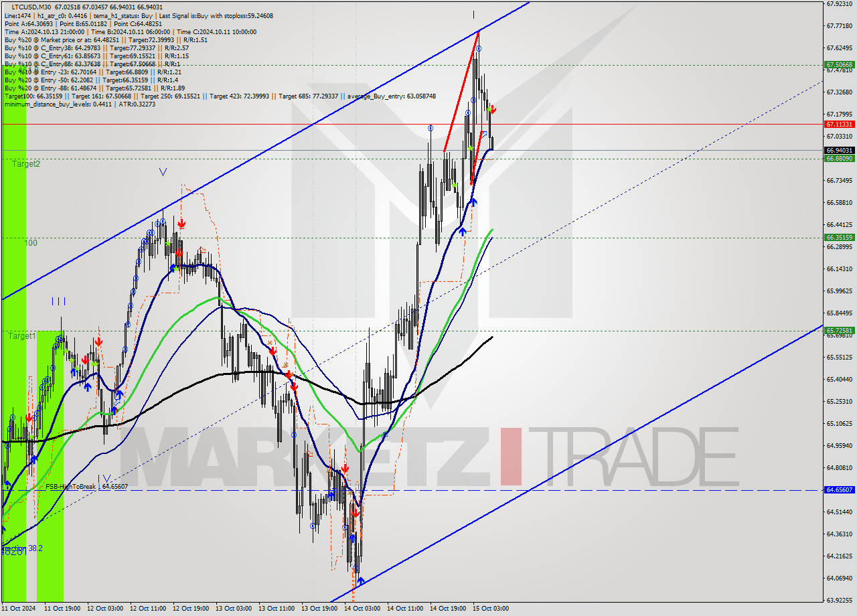
Task: Click the 'FSB-HighToBreak | 64.65607' label
Action: tap(86, 486)
